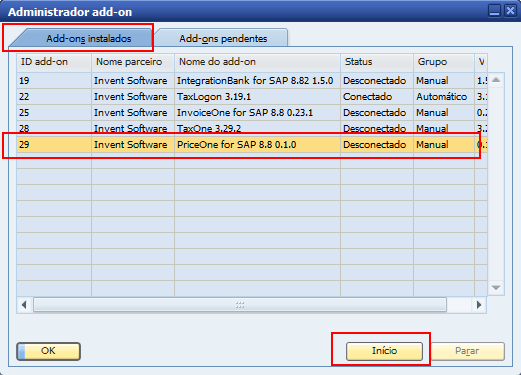The width and height of the screenshot is (521, 375).
Task: Click Desconectado status in the PriceOne row
Action: [377, 145]
